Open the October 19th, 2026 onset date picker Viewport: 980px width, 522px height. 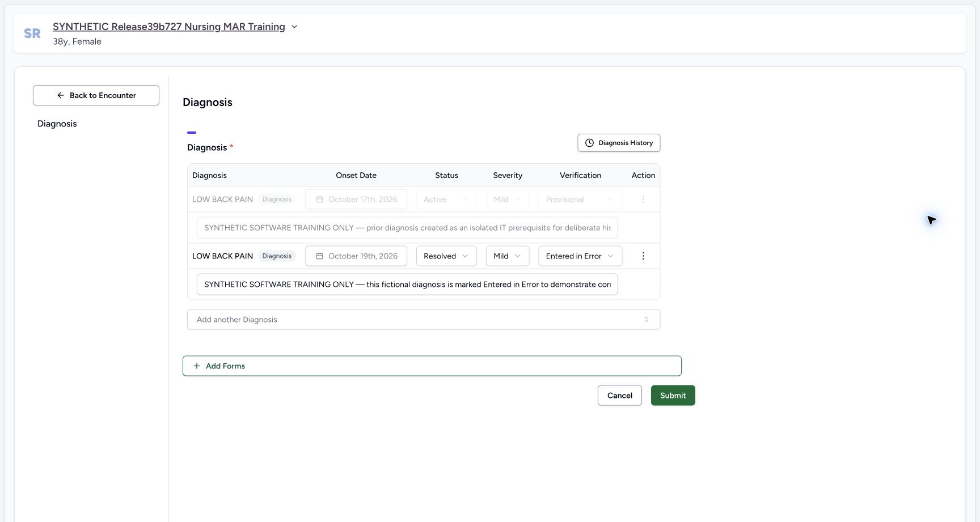click(x=356, y=256)
